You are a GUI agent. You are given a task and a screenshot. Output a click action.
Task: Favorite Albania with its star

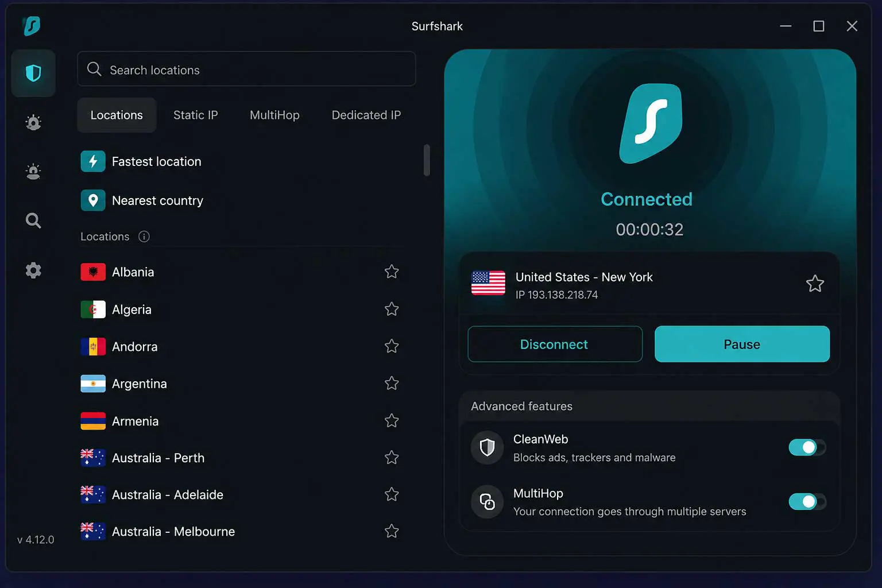tap(392, 272)
